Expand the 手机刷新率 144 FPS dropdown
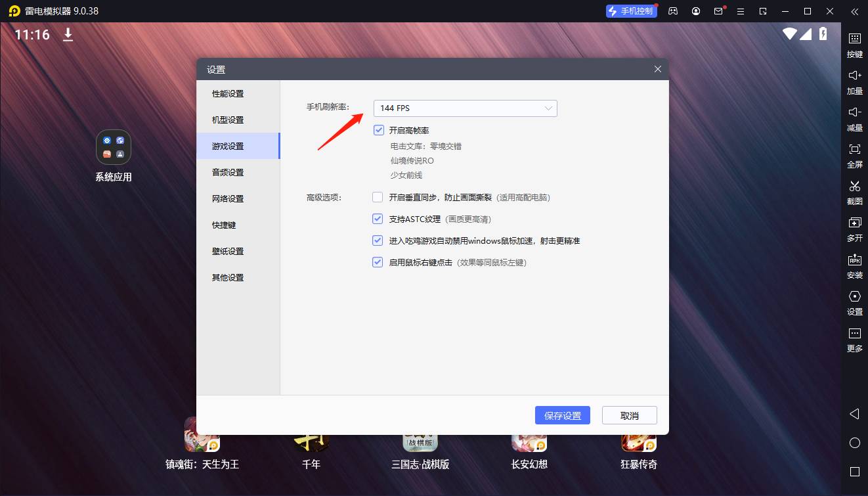The image size is (868, 496). [x=465, y=108]
